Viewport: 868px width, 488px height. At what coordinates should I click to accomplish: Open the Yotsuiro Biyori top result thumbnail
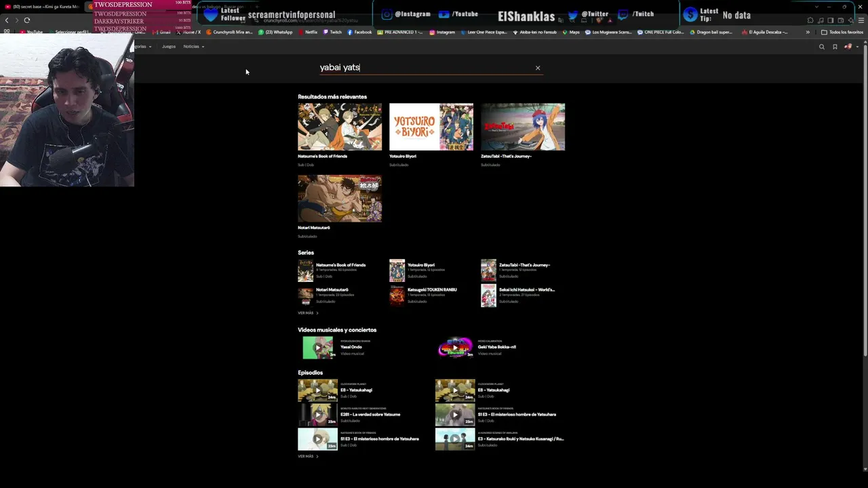tap(431, 127)
